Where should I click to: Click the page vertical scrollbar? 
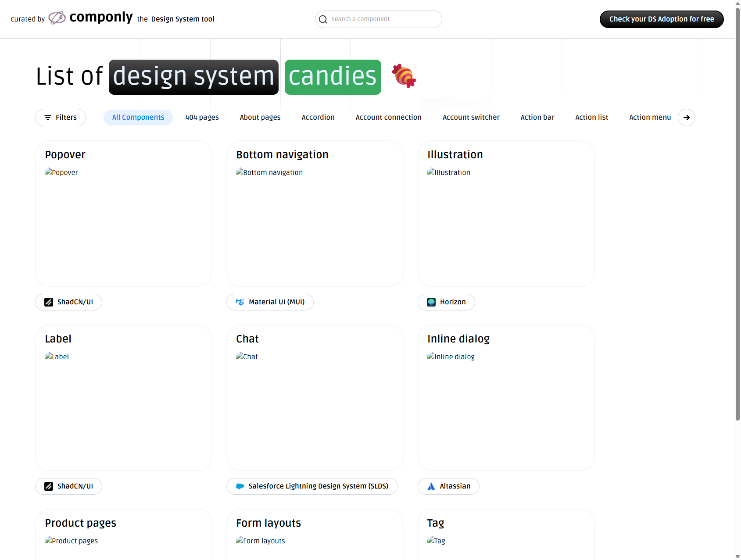click(737, 219)
